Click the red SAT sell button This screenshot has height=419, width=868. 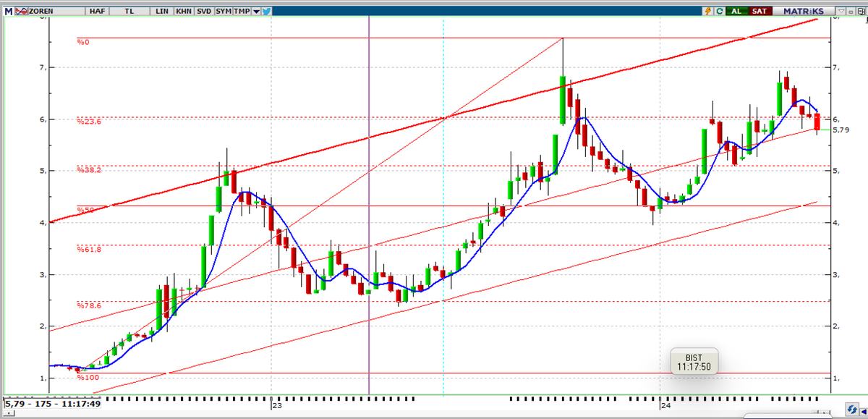(x=759, y=11)
